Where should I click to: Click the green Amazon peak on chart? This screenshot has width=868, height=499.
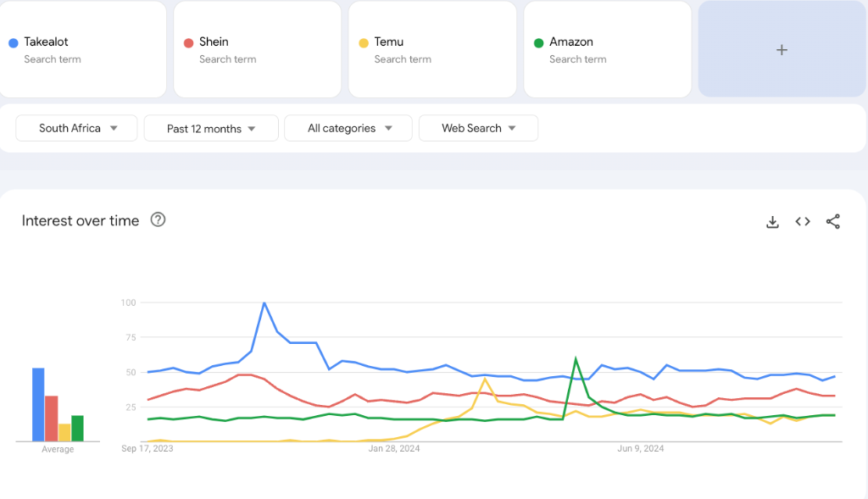(x=576, y=359)
